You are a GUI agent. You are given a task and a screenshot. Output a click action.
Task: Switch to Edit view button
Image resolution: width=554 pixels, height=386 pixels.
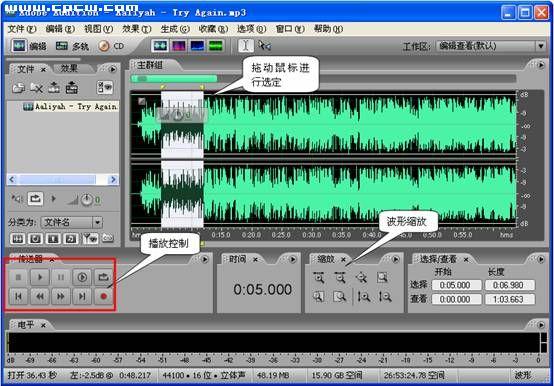point(29,46)
